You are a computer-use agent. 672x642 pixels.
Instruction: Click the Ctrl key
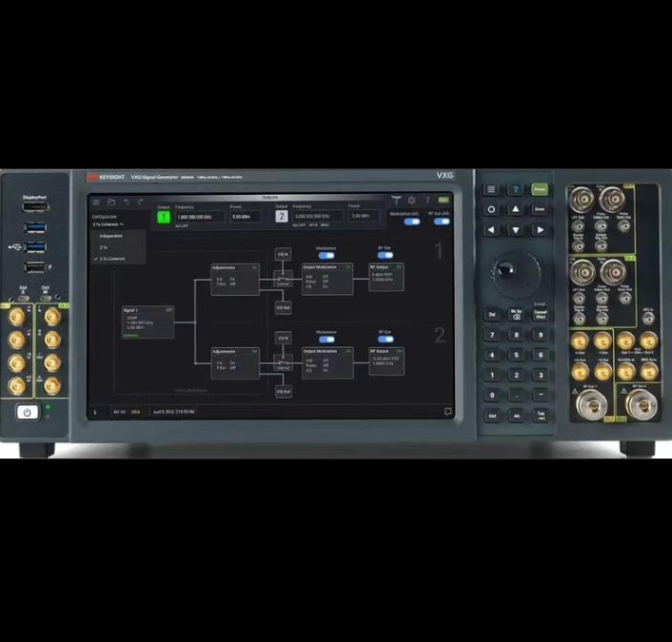coord(492,416)
